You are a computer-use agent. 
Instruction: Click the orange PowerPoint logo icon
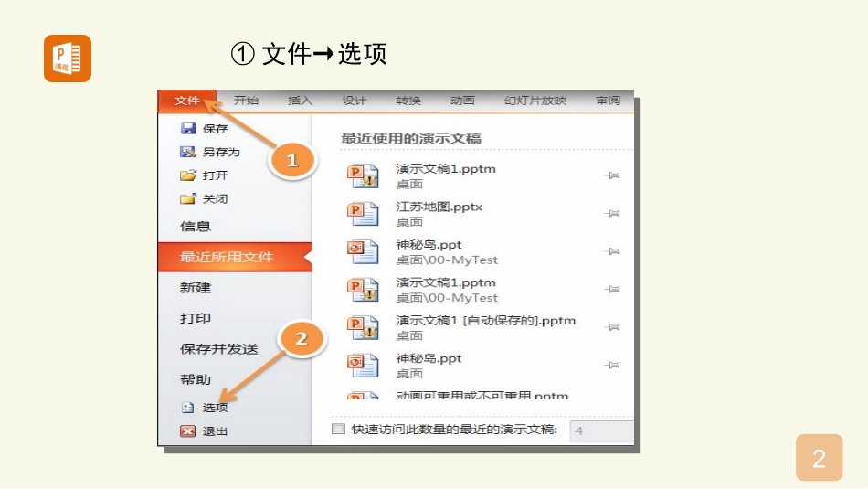68,58
